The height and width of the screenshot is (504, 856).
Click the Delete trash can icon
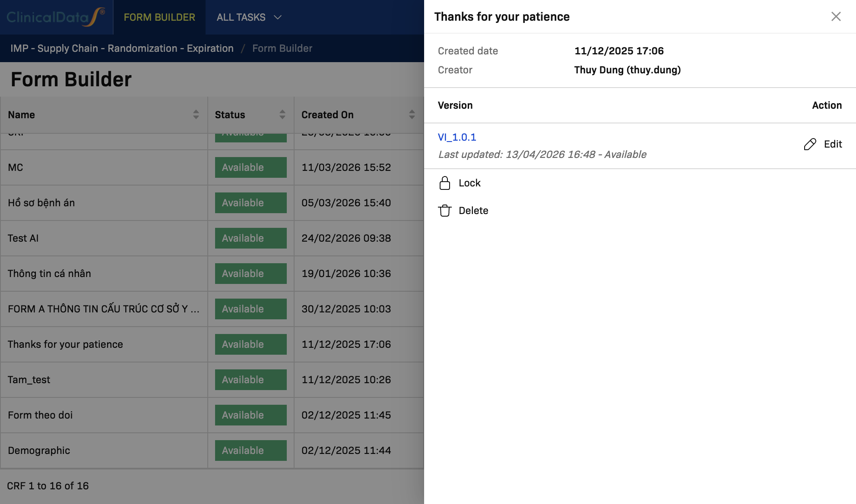444,211
